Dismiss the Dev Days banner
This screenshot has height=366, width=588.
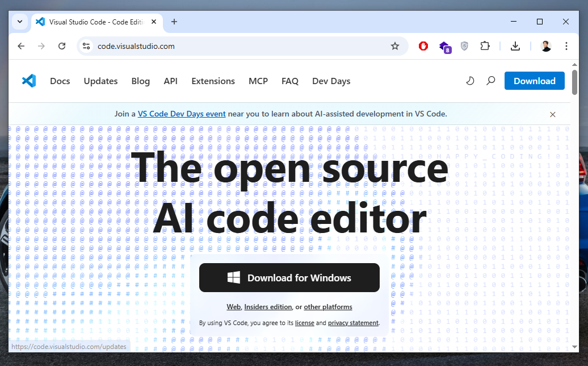552,114
